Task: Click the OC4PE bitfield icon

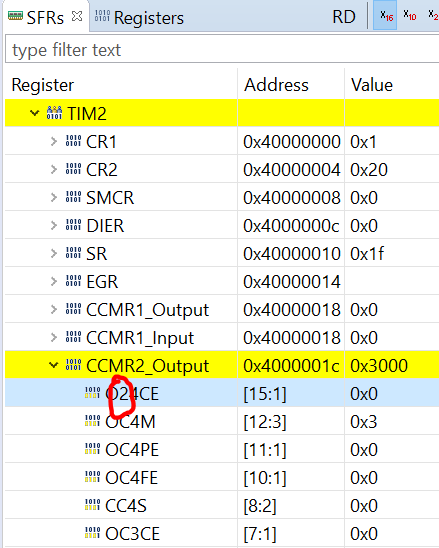Action: click(x=93, y=448)
